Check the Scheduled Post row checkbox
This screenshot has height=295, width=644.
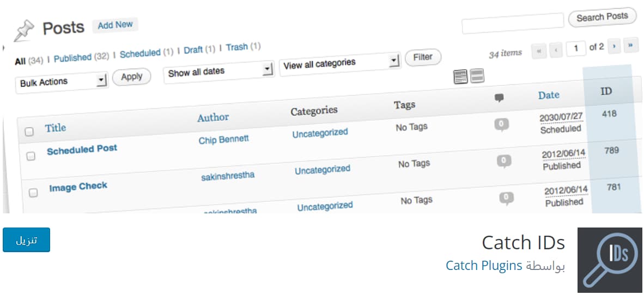pyautogui.click(x=31, y=156)
